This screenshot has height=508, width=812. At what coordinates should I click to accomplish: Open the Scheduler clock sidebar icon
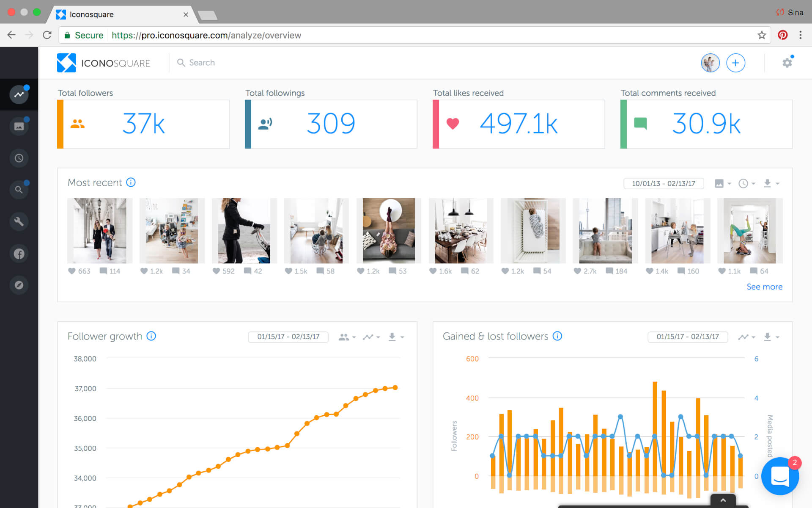19,158
